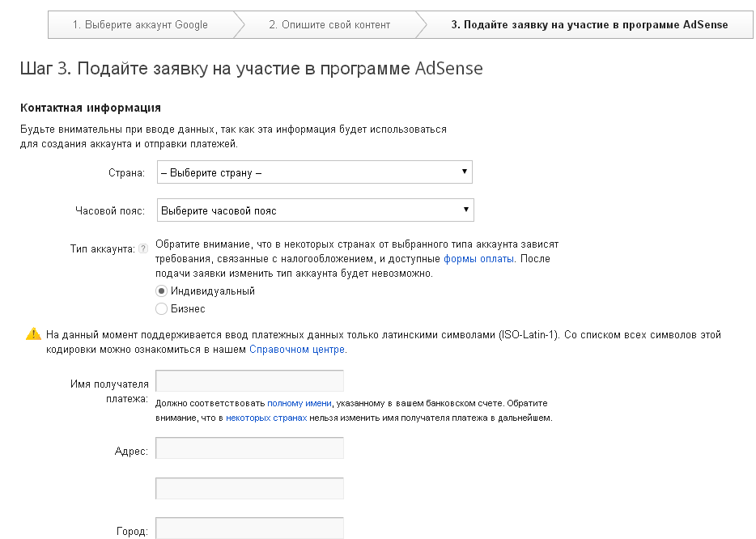Open the 'некоторых странах' link

click(266, 418)
